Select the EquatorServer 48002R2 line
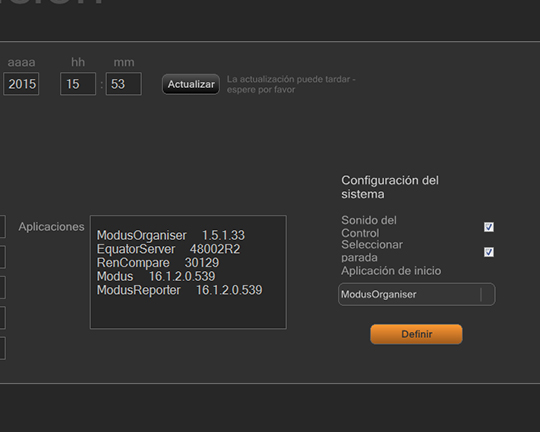The width and height of the screenshot is (540, 432). coord(168,249)
